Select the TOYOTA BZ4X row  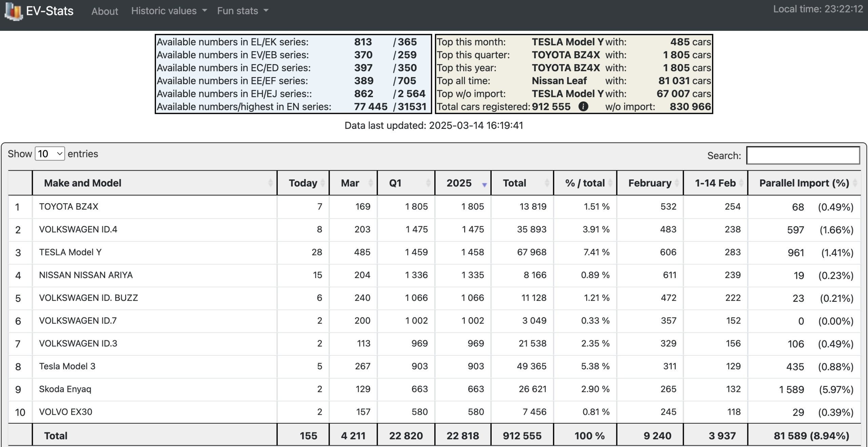click(434, 207)
